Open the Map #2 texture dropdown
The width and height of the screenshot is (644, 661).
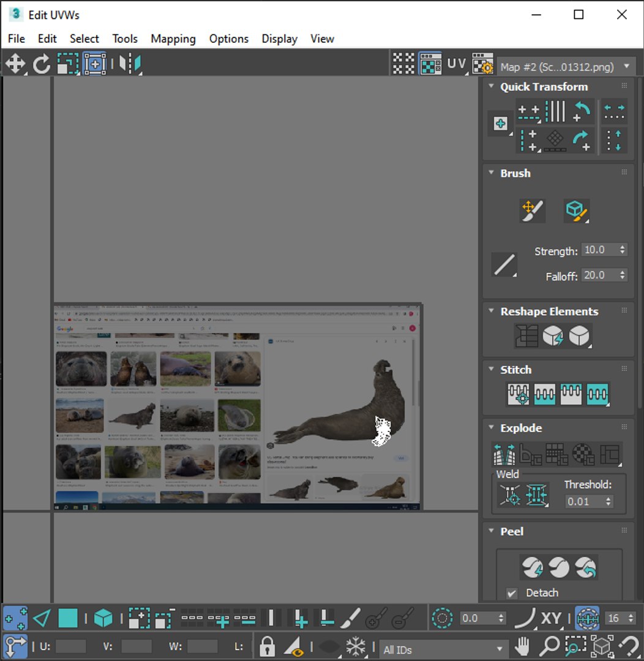566,67
